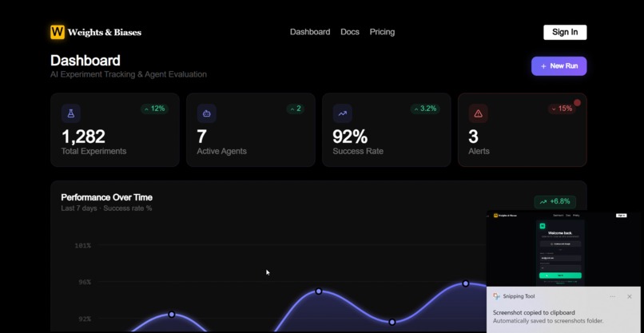The image size is (644, 333).
Task: Click the +2 change badge on Active Agents
Action: pyautogui.click(x=296, y=109)
